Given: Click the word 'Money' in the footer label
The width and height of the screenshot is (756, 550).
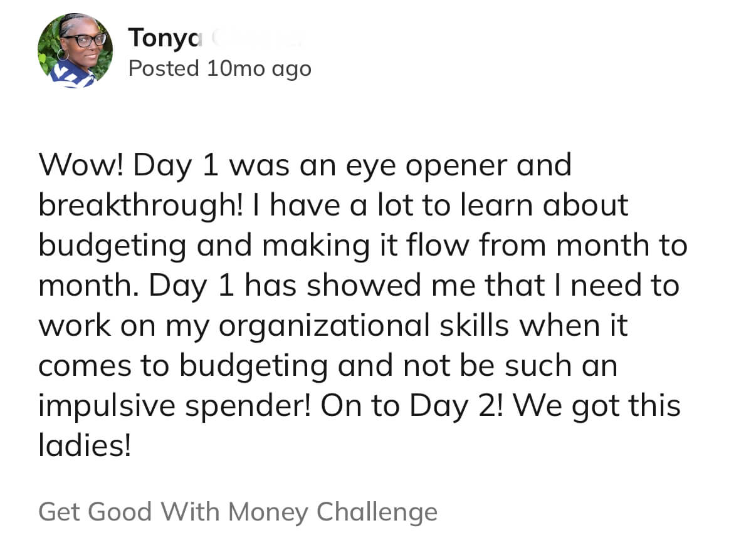Looking at the screenshot, I should click(x=268, y=513).
